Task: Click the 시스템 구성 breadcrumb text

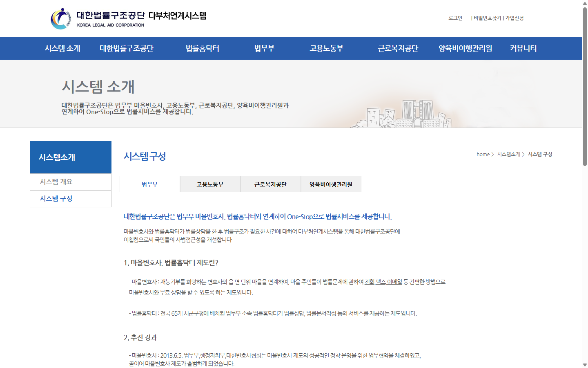Action: 540,154
